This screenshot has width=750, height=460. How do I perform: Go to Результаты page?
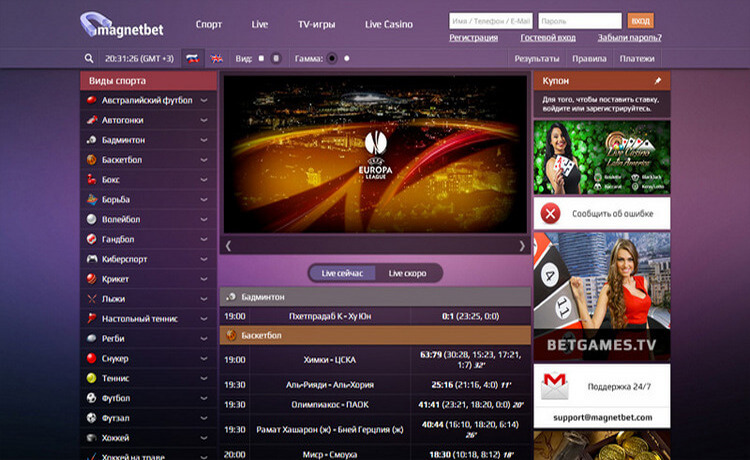(537, 58)
